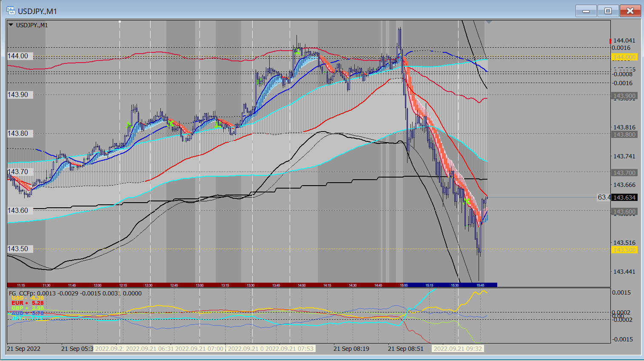Click the AUD + 5.78 strength label
This screenshot has height=361, width=644.
pos(28,313)
